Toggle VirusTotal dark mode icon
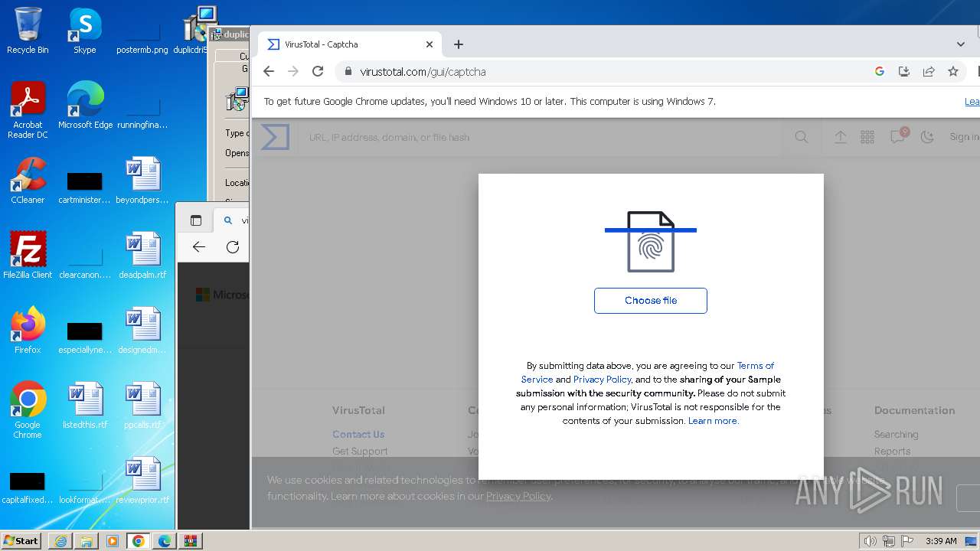The height and width of the screenshot is (551, 980). click(927, 137)
